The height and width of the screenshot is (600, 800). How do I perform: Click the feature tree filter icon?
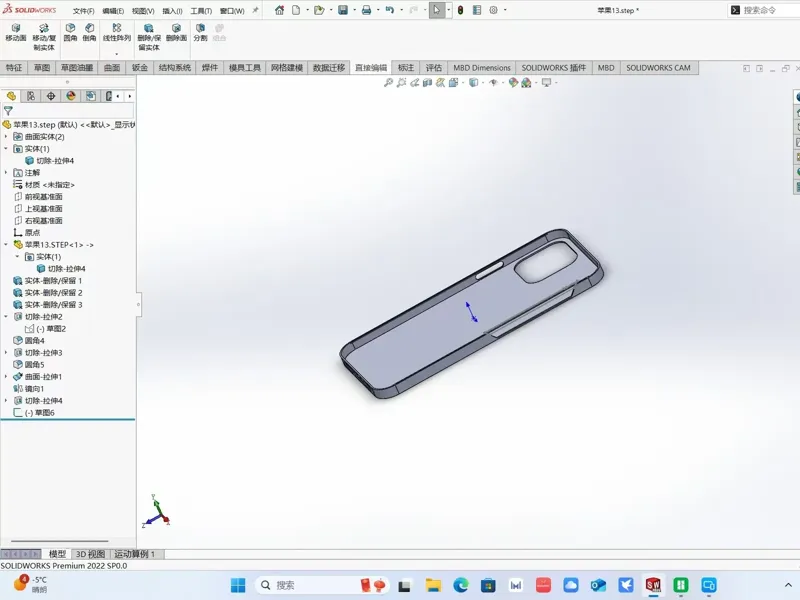tap(8, 111)
